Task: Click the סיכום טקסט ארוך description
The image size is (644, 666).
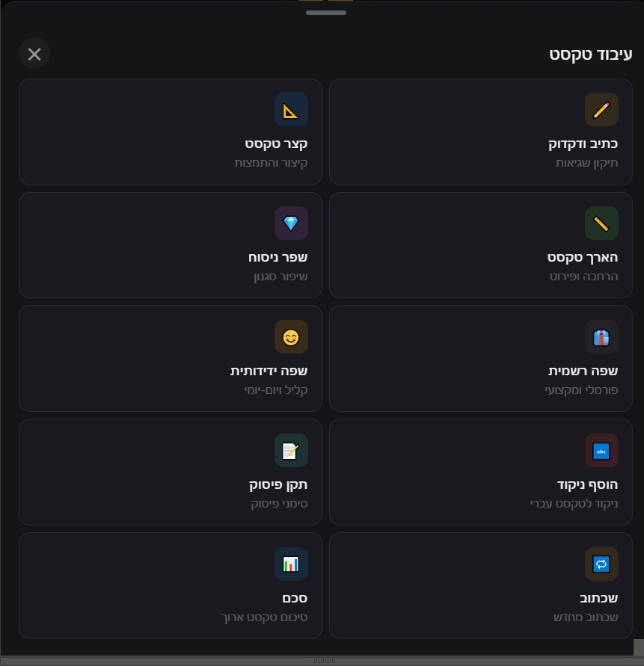Action: click(x=264, y=617)
